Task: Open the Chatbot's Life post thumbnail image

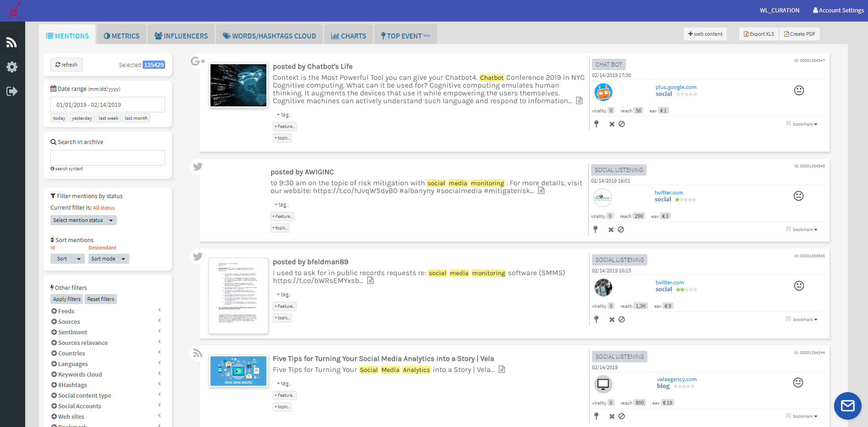Action: [x=238, y=85]
